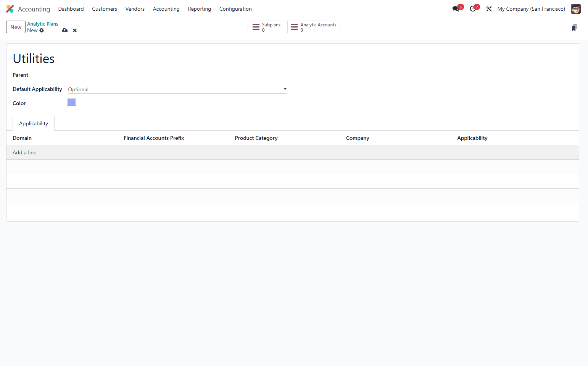Discard changes with the X icon
The image size is (588, 366).
[x=75, y=30]
